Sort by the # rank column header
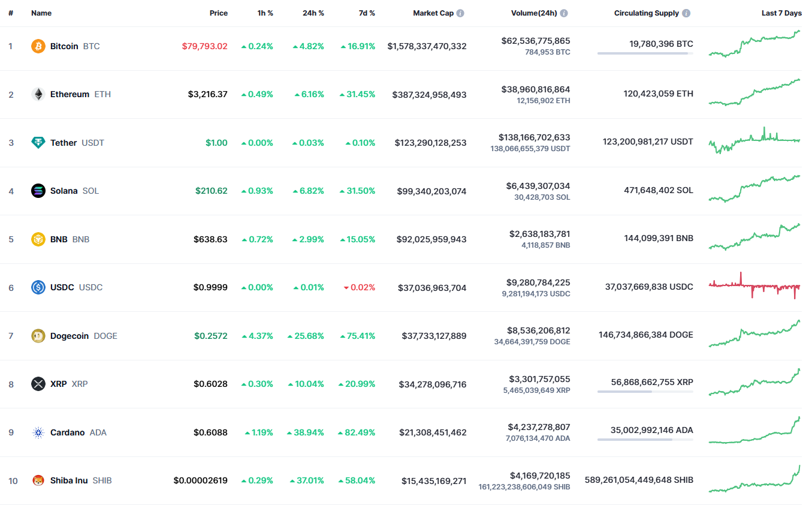 tap(11, 13)
